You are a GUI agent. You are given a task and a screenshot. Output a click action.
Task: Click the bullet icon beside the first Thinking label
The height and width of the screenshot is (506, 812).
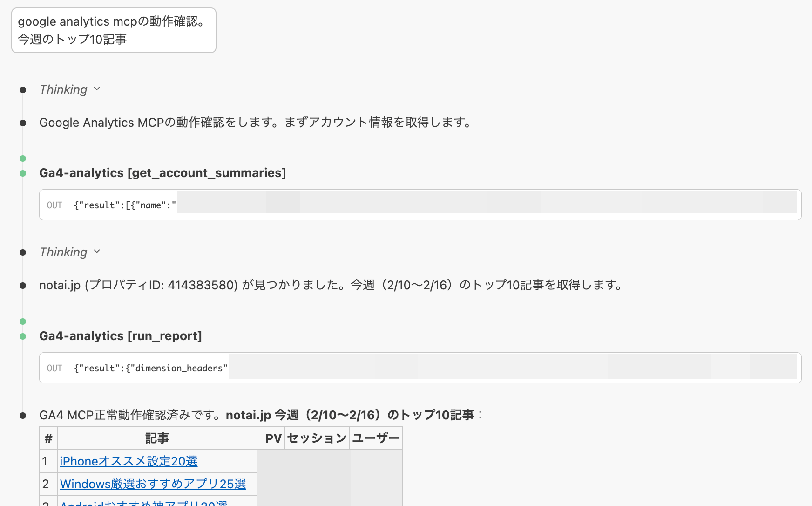[x=23, y=89]
